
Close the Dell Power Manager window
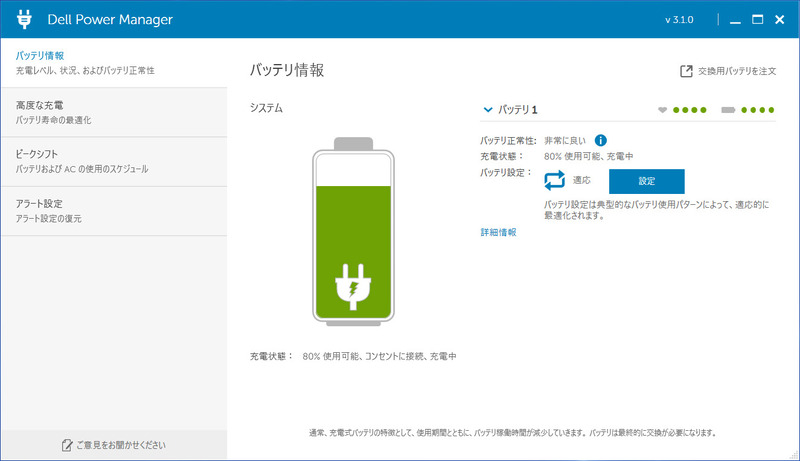point(780,19)
